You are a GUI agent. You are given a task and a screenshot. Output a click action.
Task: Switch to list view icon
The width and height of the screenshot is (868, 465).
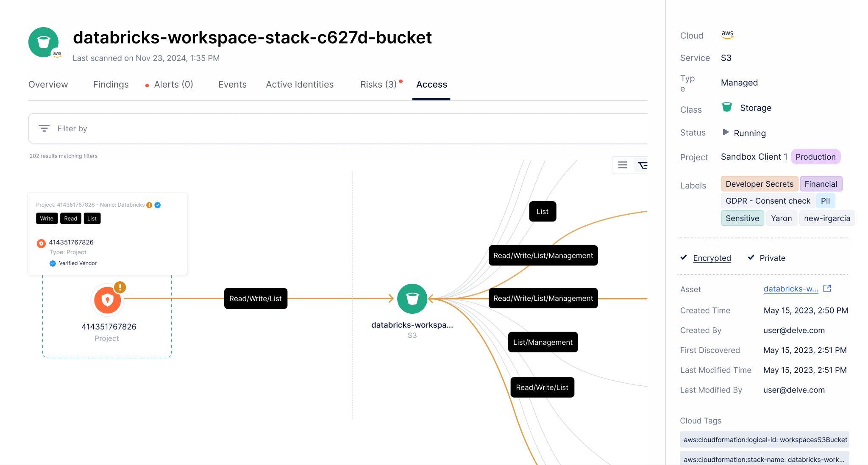point(622,165)
